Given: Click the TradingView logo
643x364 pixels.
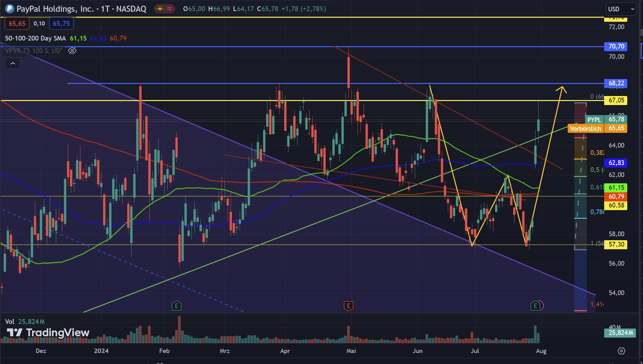Looking at the screenshot, I should tap(48, 333).
